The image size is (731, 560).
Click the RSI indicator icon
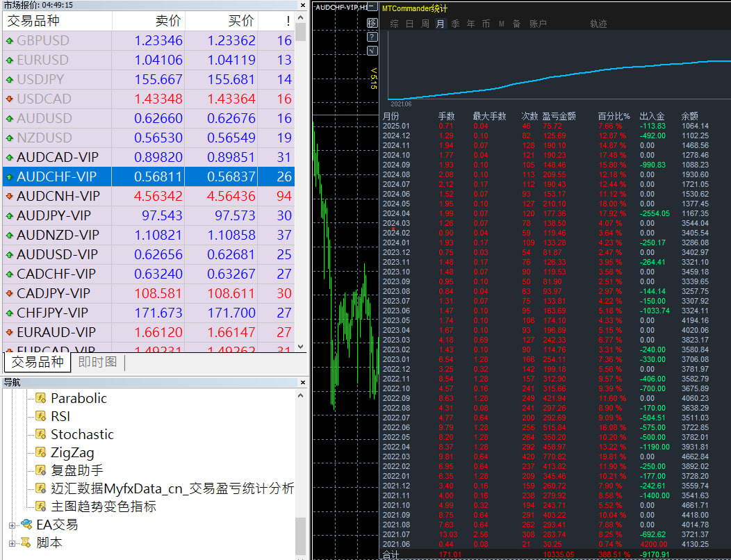tap(41, 416)
